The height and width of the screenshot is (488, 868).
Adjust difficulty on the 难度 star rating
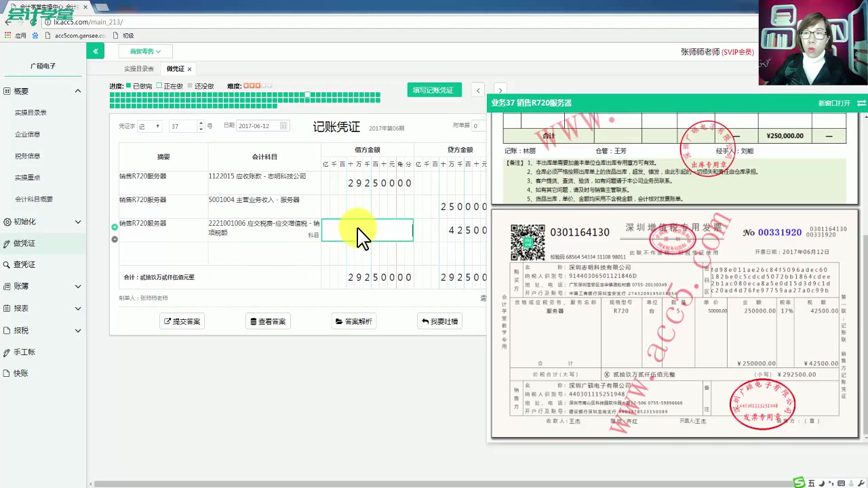(258, 85)
